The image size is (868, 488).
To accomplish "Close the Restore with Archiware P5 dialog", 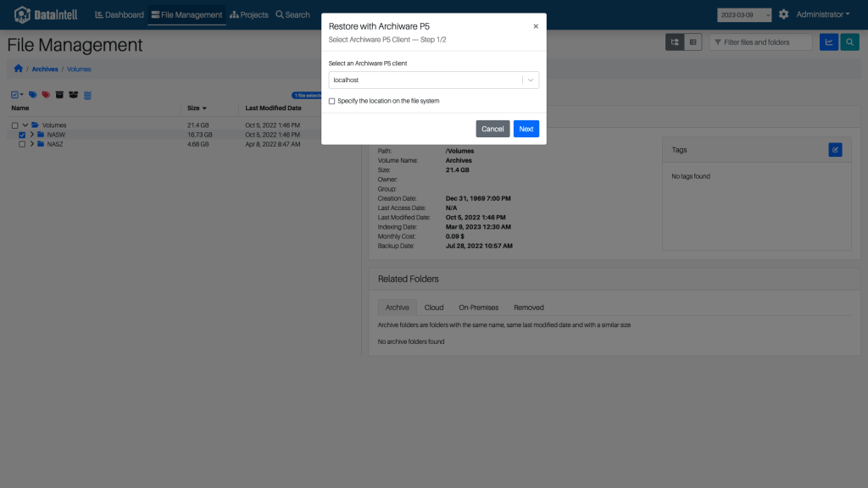I will point(536,26).
